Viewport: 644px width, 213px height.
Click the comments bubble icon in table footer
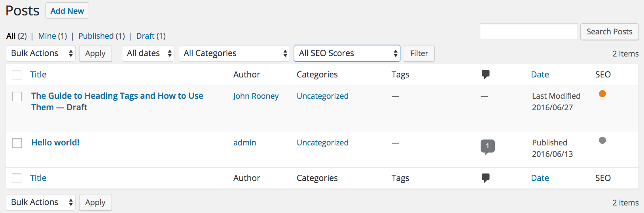pos(485,178)
